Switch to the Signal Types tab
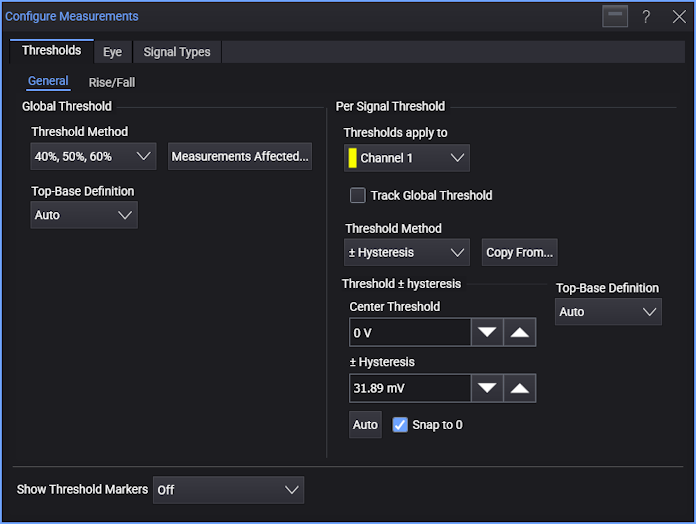Image resolution: width=696 pixels, height=524 pixels. [x=177, y=52]
